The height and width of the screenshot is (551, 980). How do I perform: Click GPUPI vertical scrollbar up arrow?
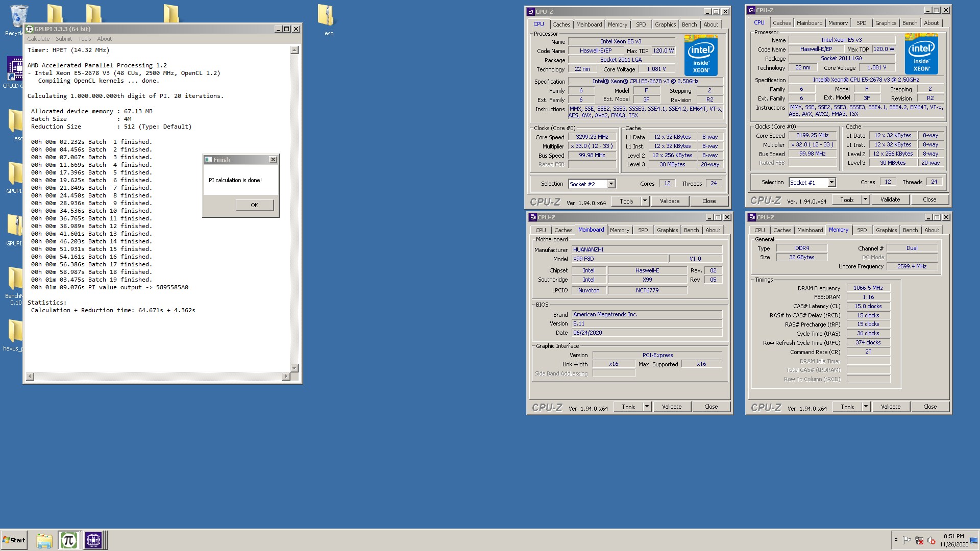coord(294,50)
